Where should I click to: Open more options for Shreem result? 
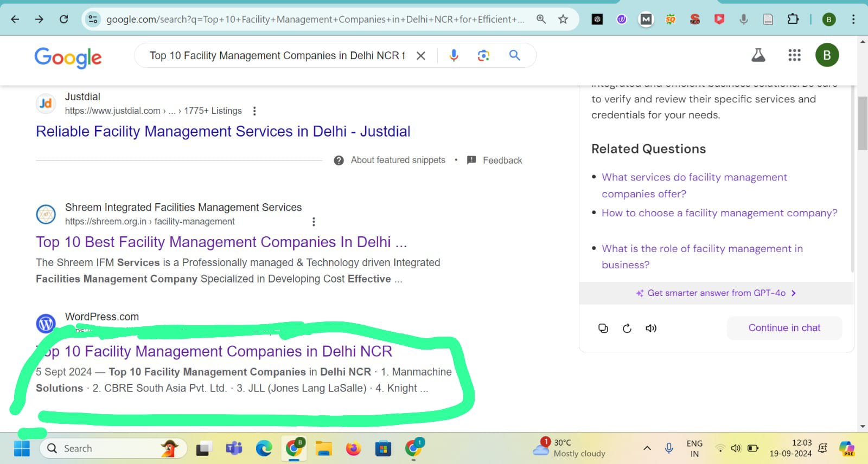pos(314,222)
